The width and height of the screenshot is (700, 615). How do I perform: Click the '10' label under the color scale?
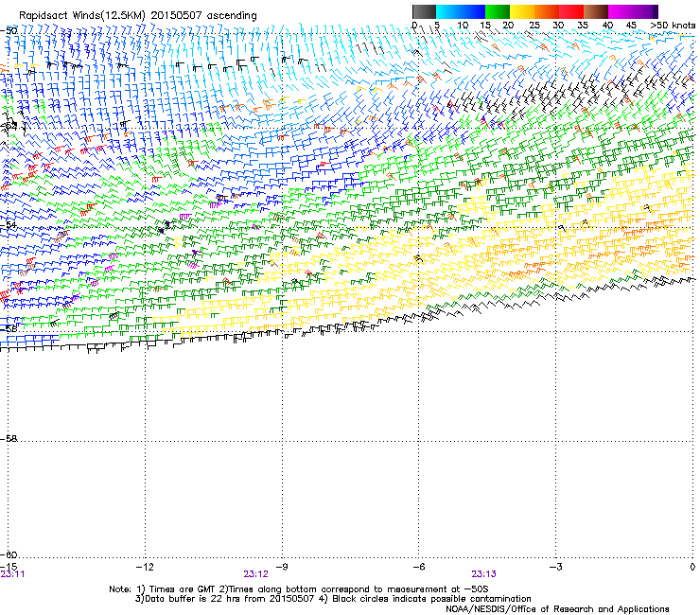coord(463,26)
